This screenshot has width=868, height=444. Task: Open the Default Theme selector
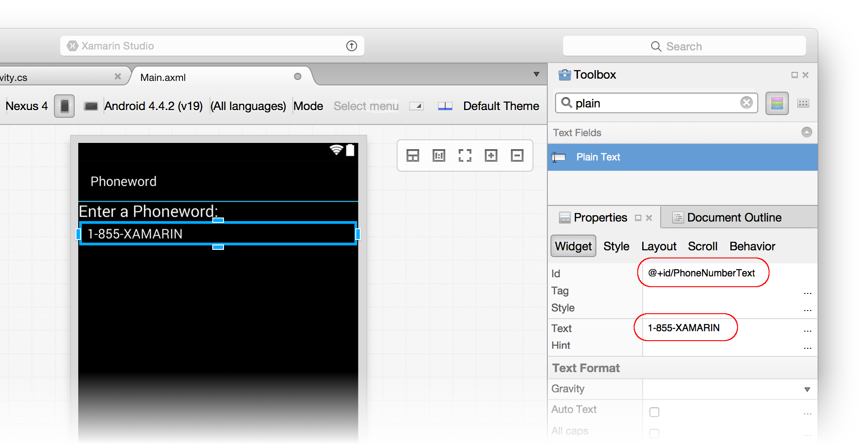pyautogui.click(x=501, y=106)
